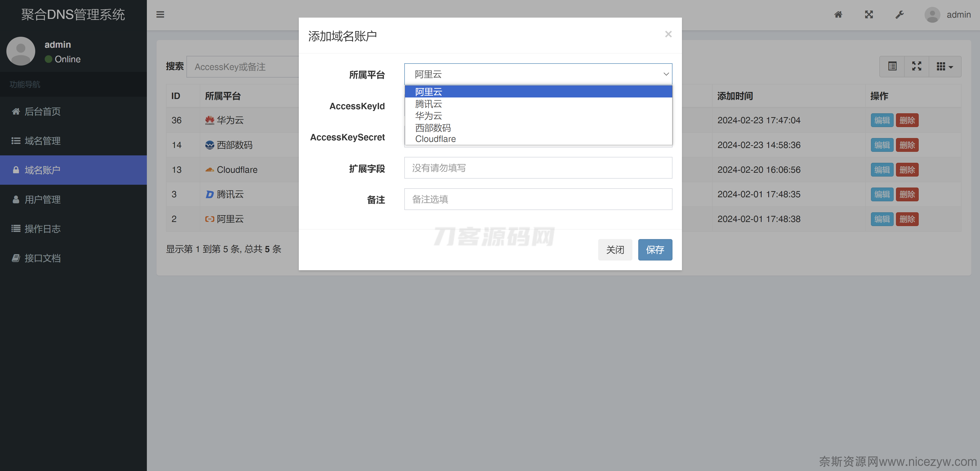Open the columns grid dropdown

click(x=945, y=67)
